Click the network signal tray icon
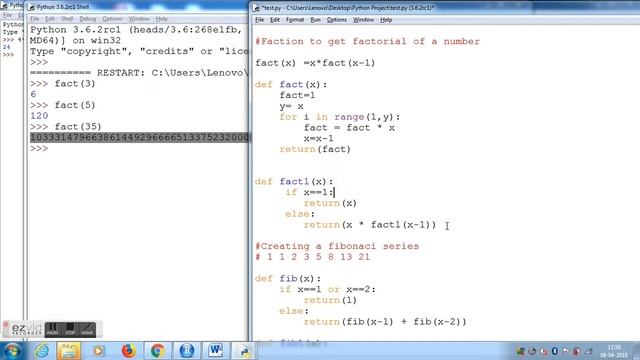The width and height of the screenshot is (640, 360). 588,351
